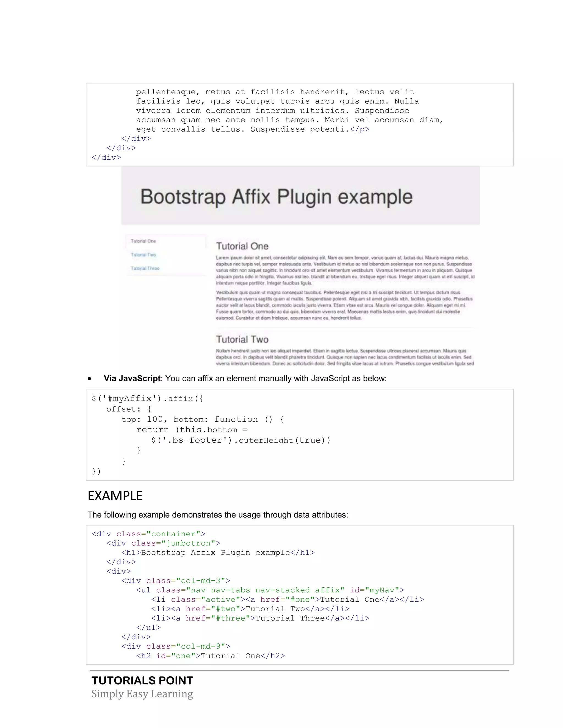
Task: Click the EXAMPLE section heading
Action: pos(115,496)
